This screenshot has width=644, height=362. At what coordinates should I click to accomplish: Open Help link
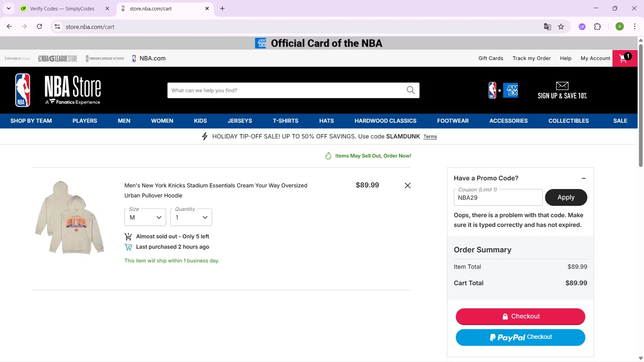(x=565, y=58)
